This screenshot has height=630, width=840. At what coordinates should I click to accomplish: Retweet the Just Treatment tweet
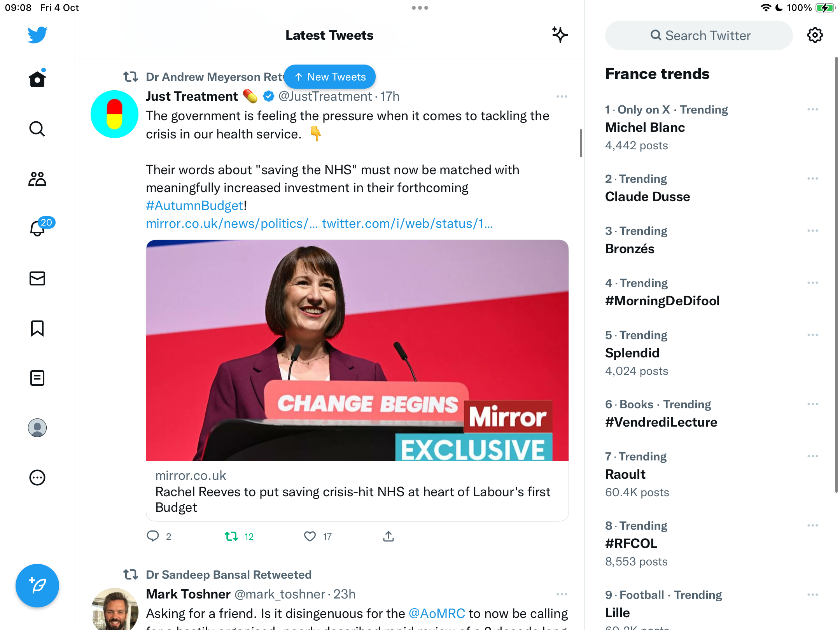[232, 537]
